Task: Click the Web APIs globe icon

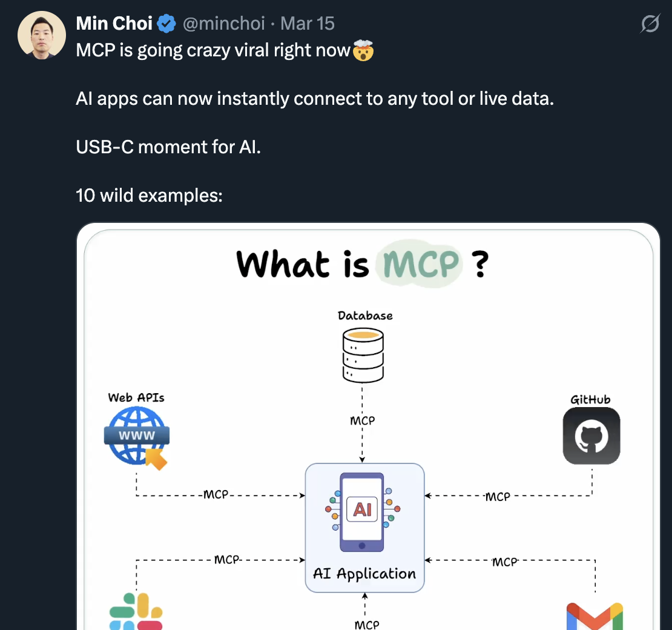Action: [136, 435]
